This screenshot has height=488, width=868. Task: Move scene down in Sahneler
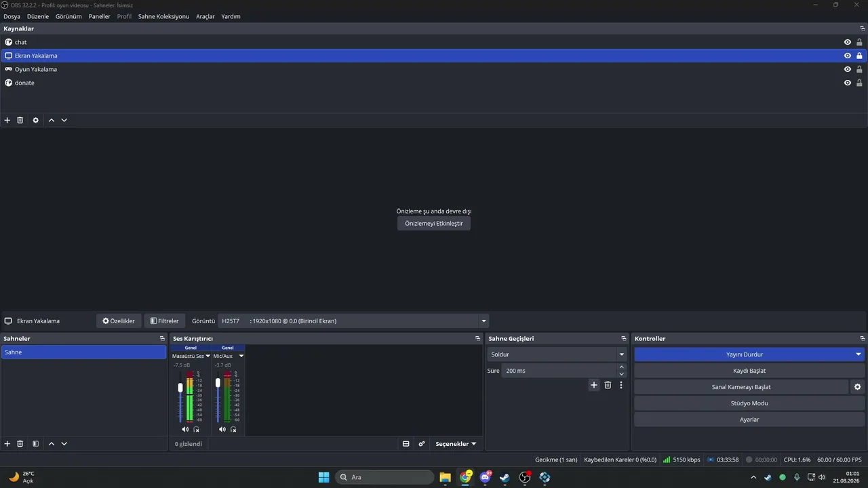[x=64, y=444]
